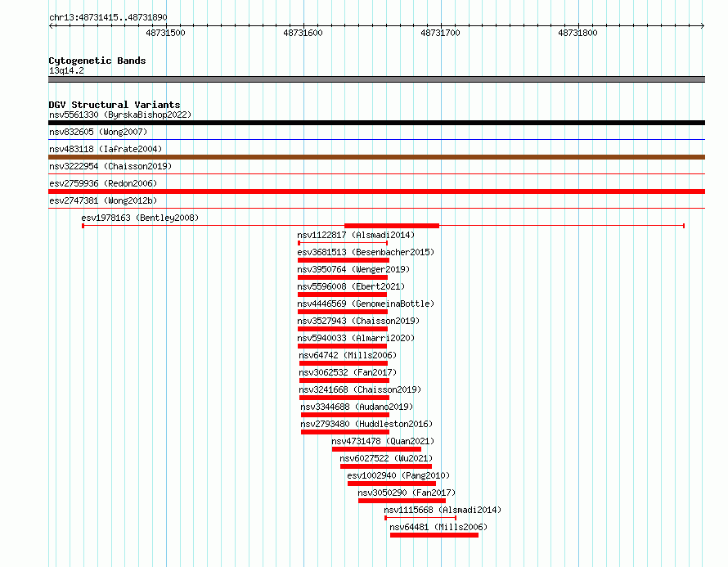Open variant esv1978163 (Bentley2008) label
This screenshot has height=567, width=728.
140,218
